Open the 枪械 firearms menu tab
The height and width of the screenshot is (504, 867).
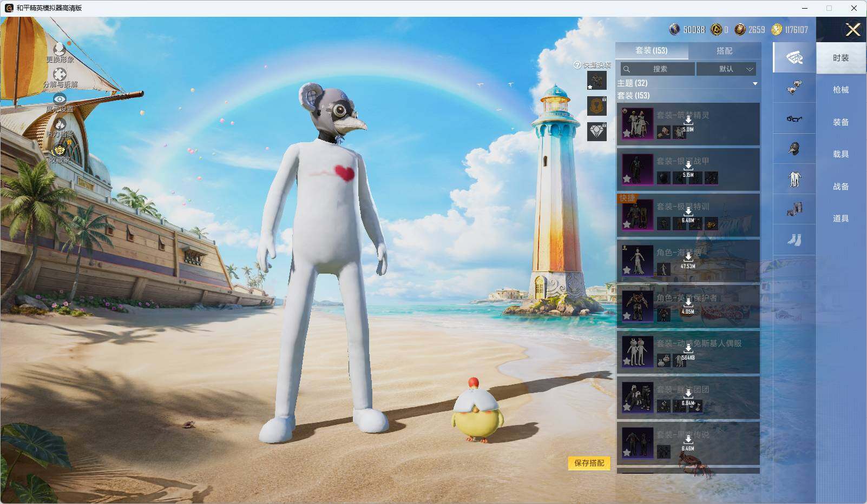point(841,90)
